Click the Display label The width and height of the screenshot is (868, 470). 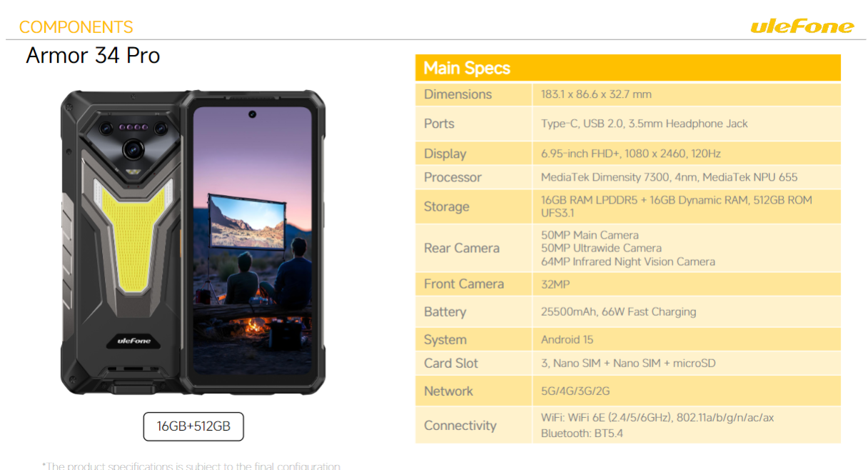coord(445,154)
